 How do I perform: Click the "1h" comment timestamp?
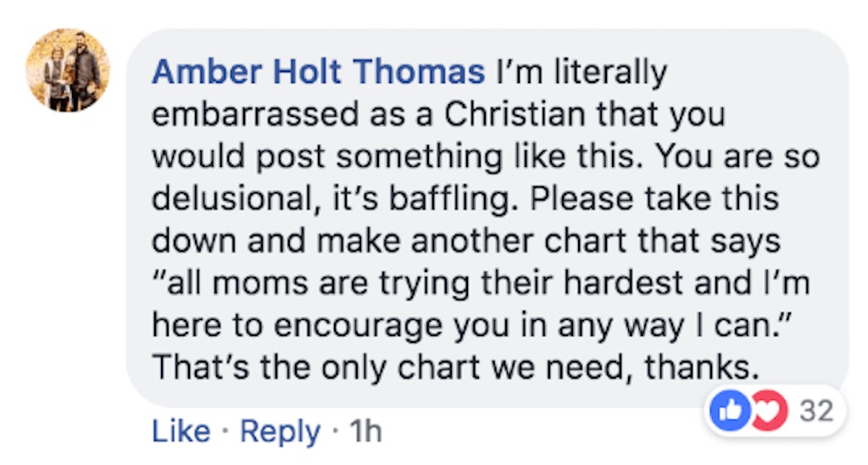click(x=365, y=432)
